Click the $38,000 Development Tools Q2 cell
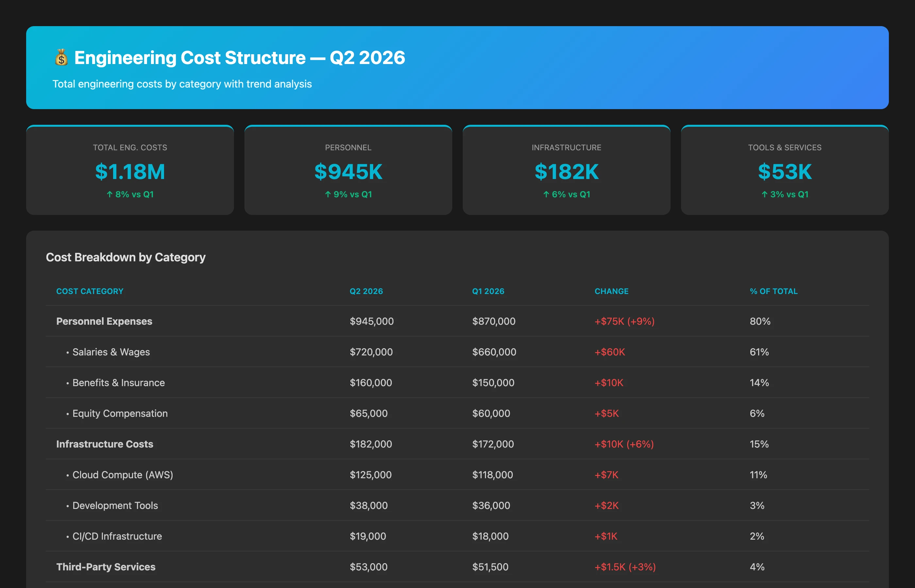This screenshot has width=915, height=588. click(x=369, y=506)
